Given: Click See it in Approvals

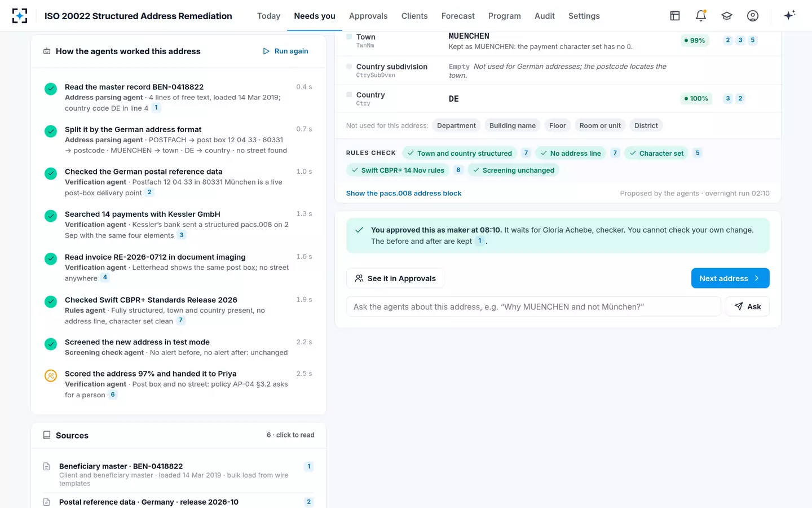Looking at the screenshot, I should tap(395, 278).
